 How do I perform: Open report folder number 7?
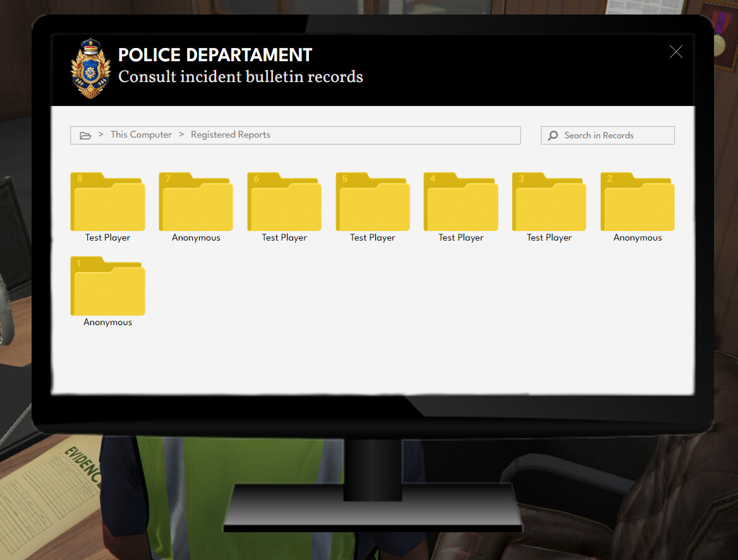196,201
